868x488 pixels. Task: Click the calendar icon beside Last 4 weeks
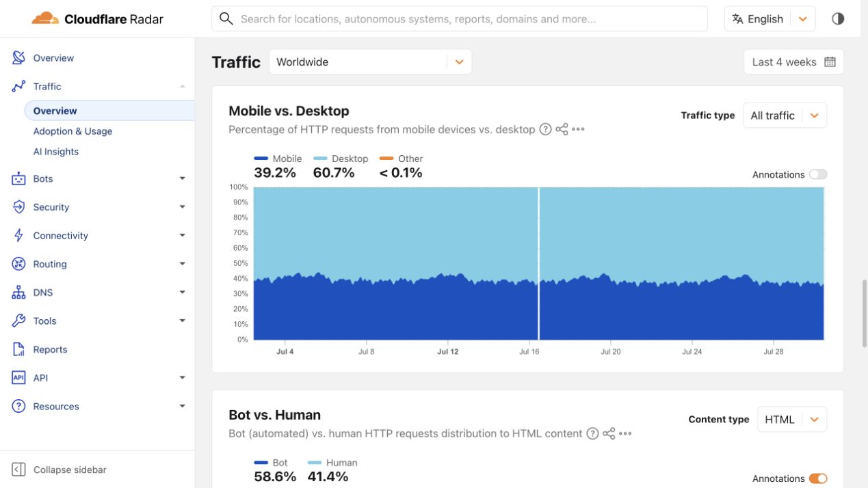point(830,62)
